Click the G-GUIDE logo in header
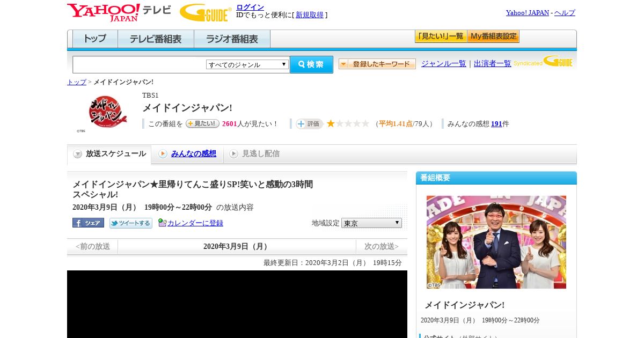 click(x=206, y=13)
